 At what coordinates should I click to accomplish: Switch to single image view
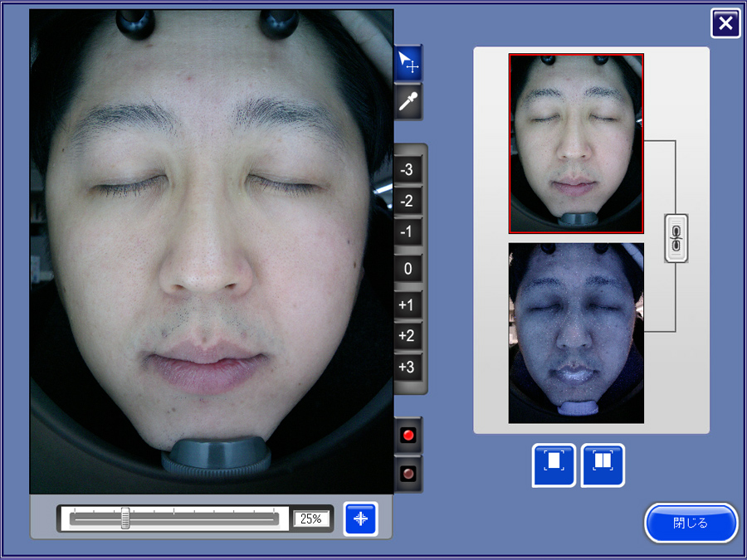tap(554, 465)
